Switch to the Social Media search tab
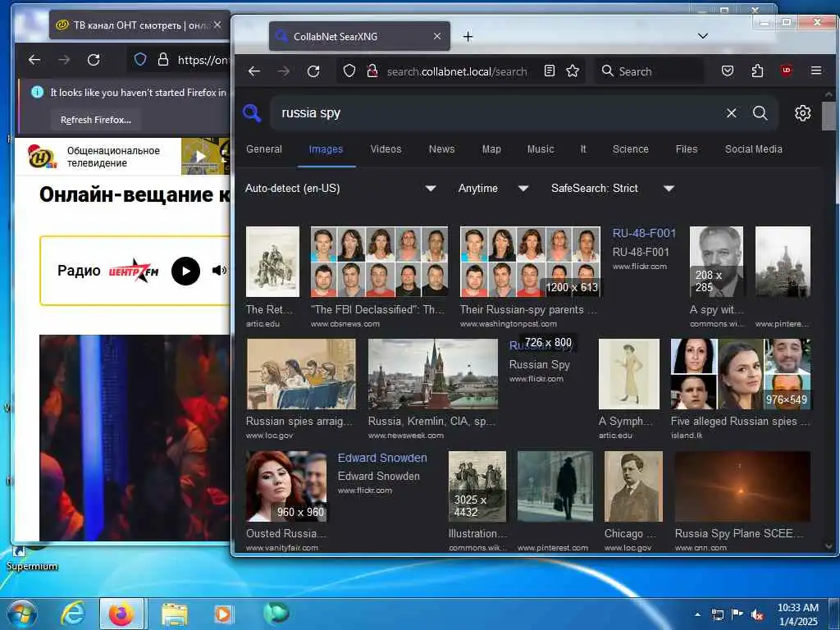 (x=753, y=149)
